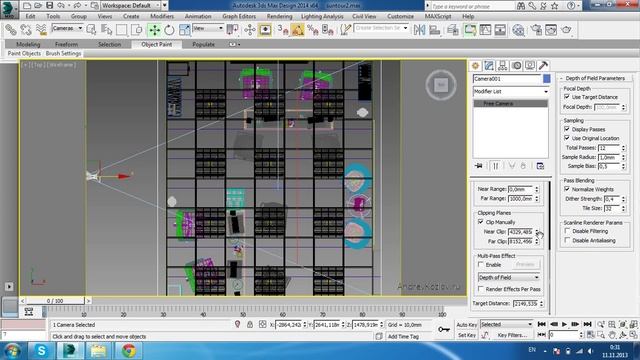
Task: Toggle the Percent Snap icon
Action: click(x=313, y=30)
